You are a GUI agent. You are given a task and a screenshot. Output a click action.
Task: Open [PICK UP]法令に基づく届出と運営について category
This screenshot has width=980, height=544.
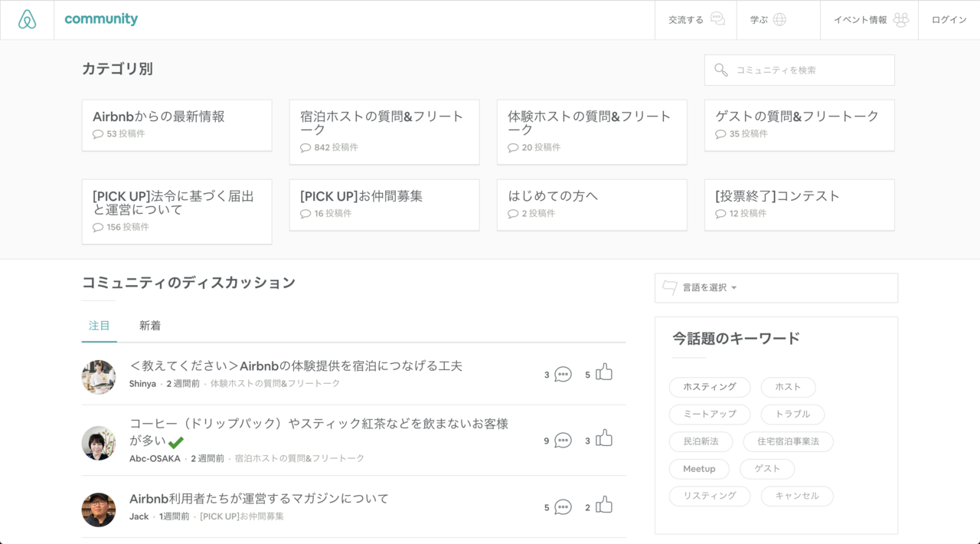pyautogui.click(x=177, y=211)
